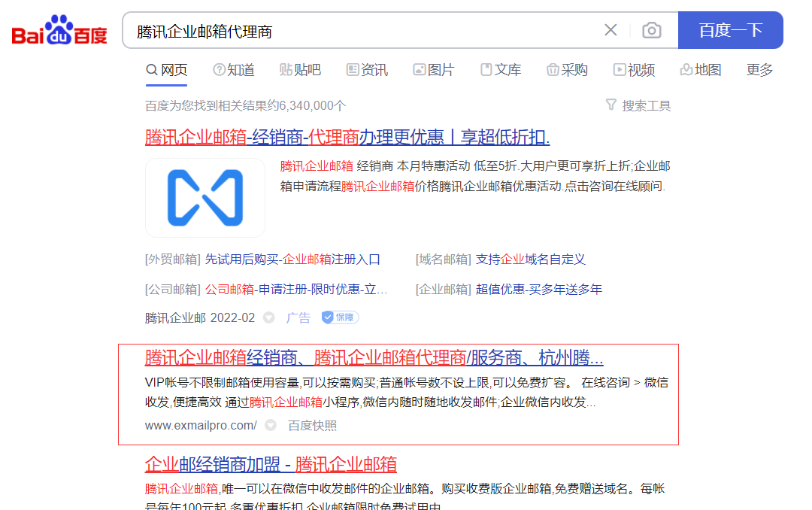Click the Baidu logo

pos(59,30)
